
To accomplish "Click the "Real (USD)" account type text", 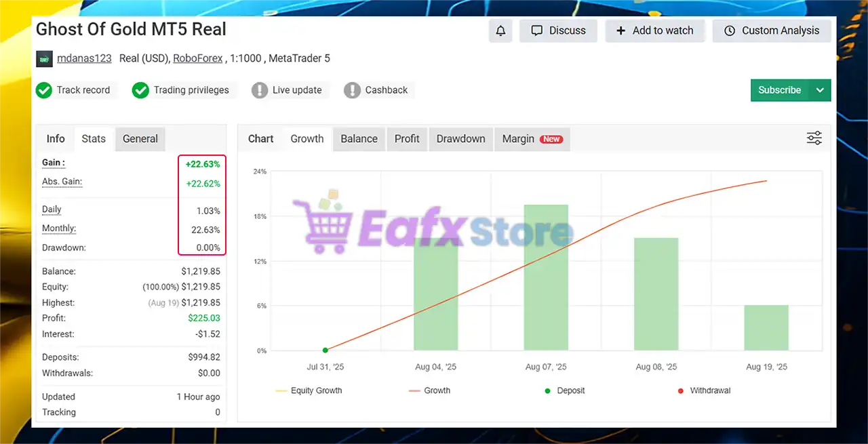I will [143, 58].
